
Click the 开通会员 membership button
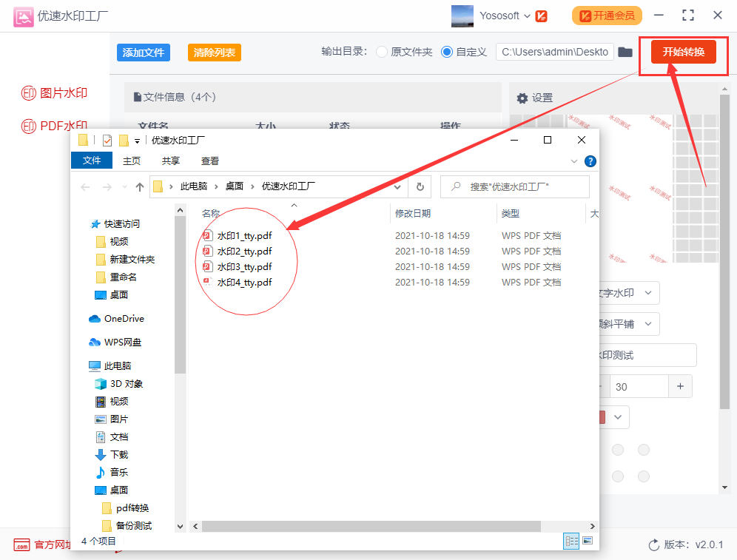[x=607, y=16]
